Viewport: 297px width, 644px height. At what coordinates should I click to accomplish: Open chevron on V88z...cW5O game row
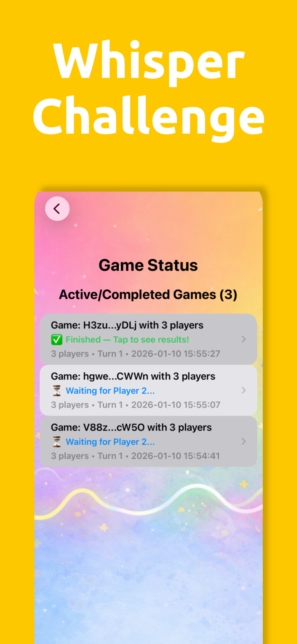coord(244,441)
